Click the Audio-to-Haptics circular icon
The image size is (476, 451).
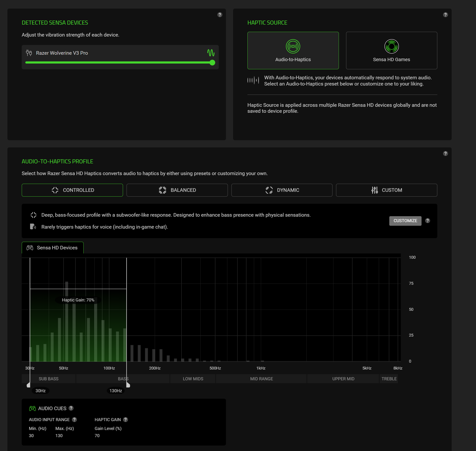tap(293, 46)
